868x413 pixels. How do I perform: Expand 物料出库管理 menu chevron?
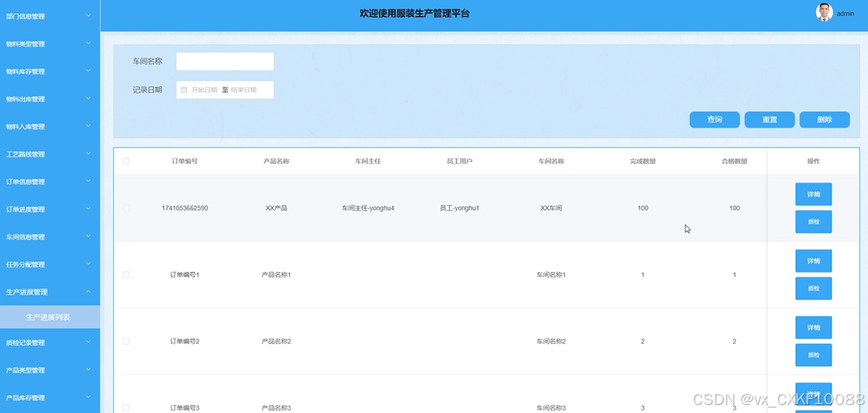(x=88, y=98)
